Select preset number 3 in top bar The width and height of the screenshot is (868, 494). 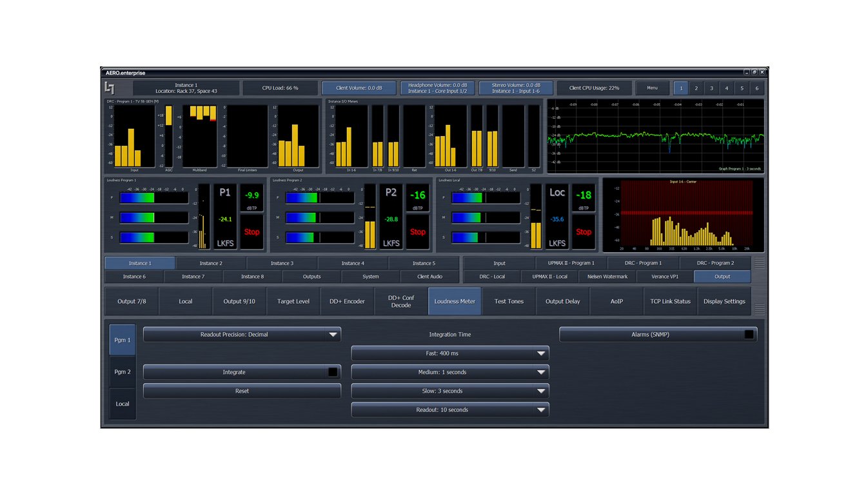point(711,88)
